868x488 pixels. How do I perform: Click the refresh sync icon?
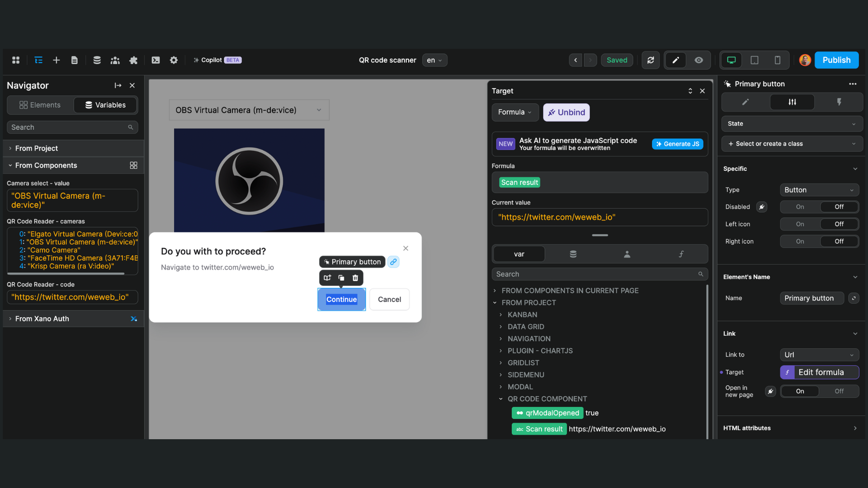pyautogui.click(x=651, y=60)
